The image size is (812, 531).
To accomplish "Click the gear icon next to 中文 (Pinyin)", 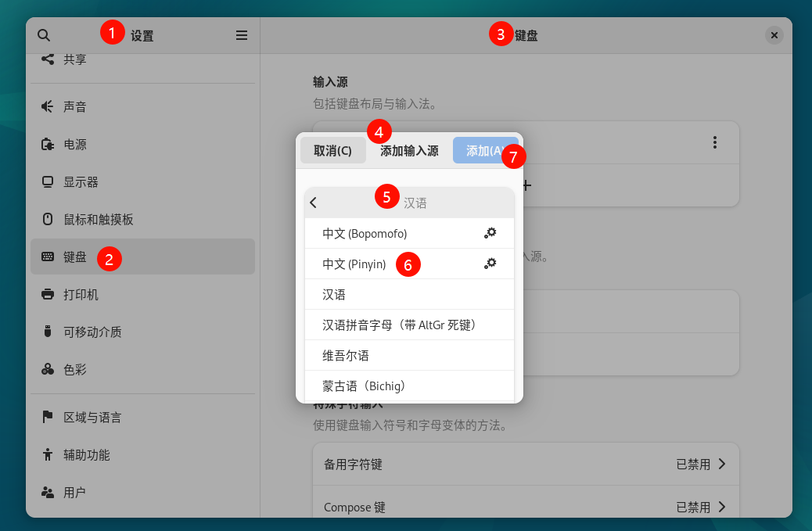I will pos(490,264).
